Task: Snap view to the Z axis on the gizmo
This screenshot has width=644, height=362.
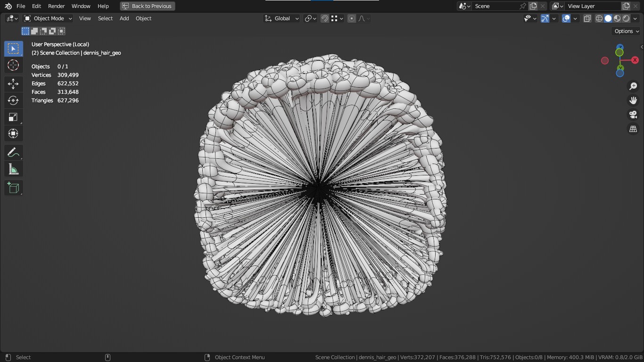Action: pyautogui.click(x=620, y=47)
